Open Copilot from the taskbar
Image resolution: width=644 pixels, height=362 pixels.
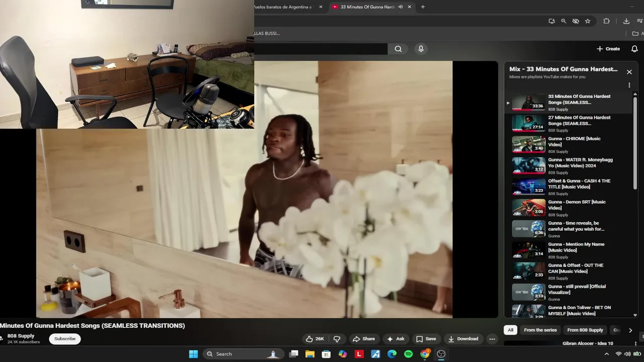(343, 354)
